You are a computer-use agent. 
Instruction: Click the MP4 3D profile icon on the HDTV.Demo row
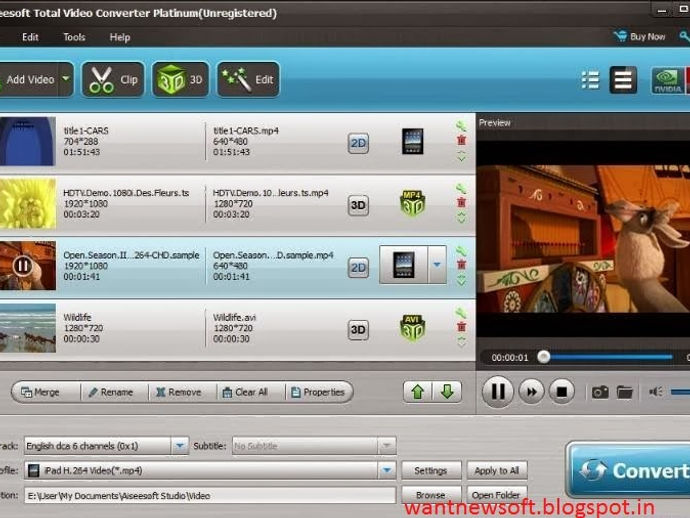point(412,204)
